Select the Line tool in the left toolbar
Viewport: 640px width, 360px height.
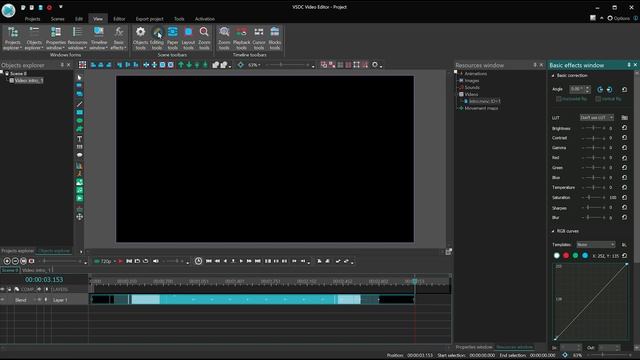(x=80, y=104)
